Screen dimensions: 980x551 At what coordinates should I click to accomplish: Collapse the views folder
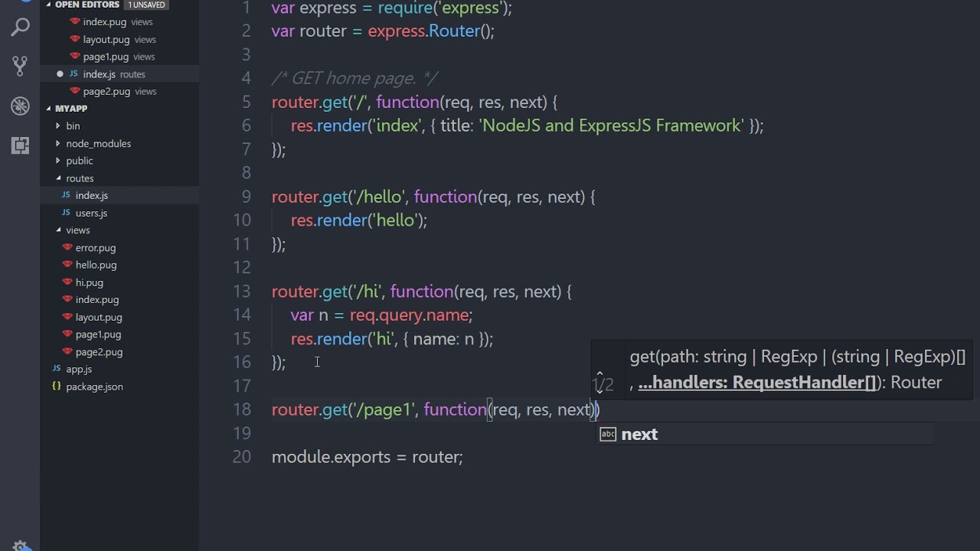pyautogui.click(x=58, y=230)
